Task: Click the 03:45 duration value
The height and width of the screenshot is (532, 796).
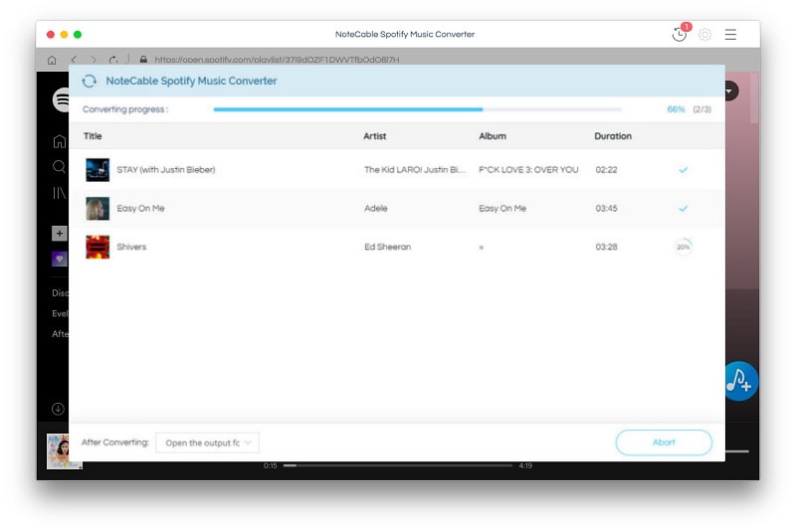Action: [606, 209]
